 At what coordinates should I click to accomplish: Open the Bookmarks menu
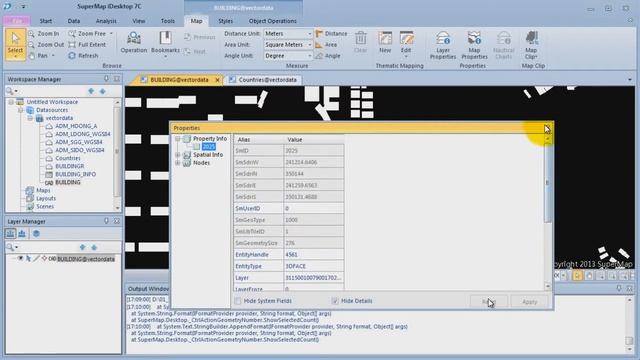[165, 44]
